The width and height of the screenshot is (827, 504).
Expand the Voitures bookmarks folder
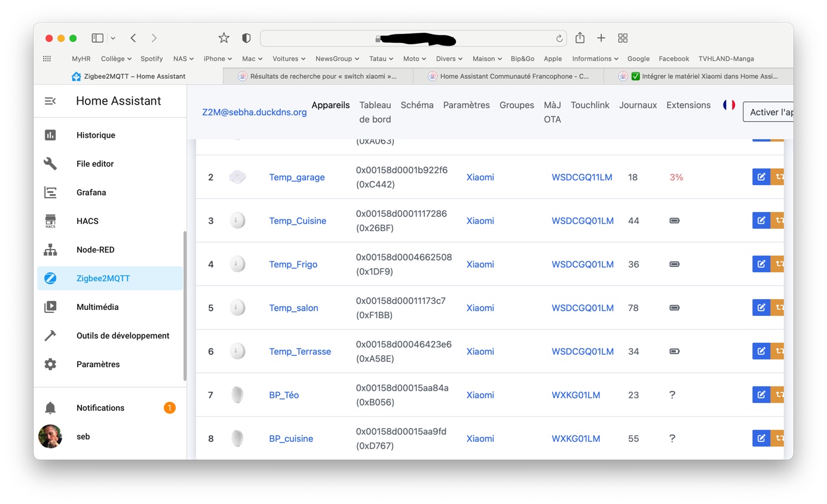click(x=289, y=59)
